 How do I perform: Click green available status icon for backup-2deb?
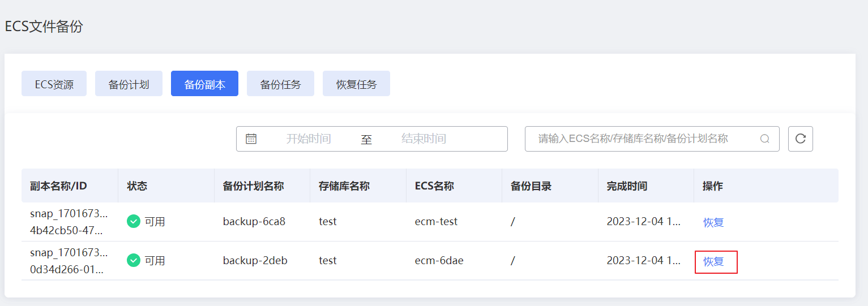[134, 260]
